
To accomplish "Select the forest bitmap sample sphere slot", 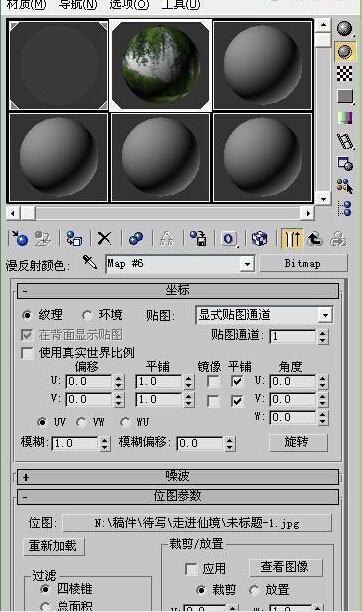I will tap(160, 65).
